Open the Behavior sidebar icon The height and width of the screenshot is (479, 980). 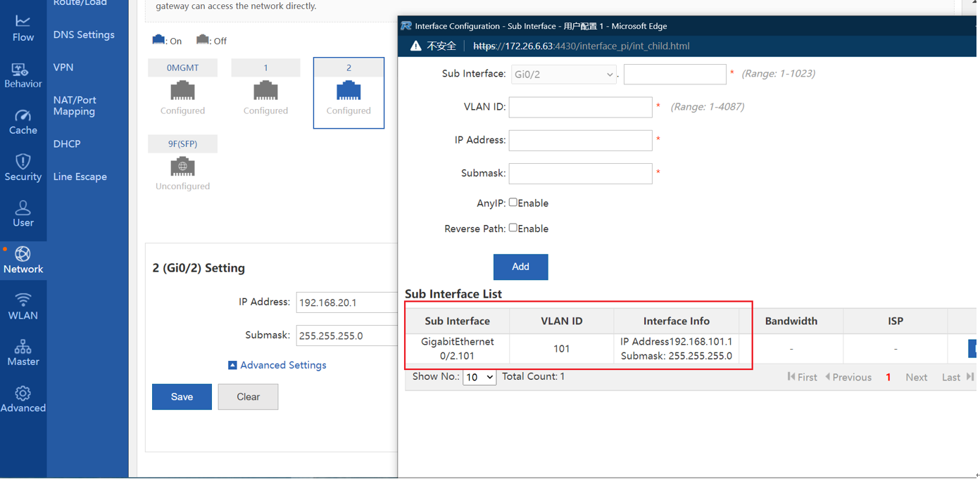click(x=23, y=75)
